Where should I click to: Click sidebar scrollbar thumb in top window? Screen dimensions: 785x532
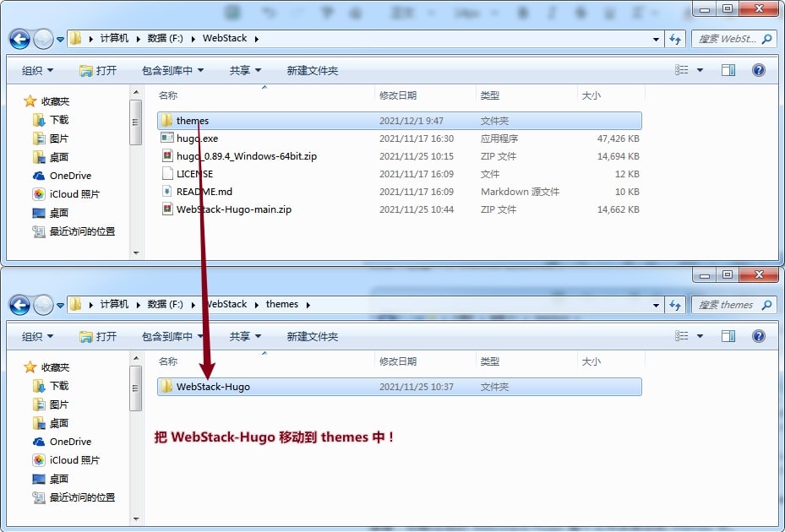135,122
